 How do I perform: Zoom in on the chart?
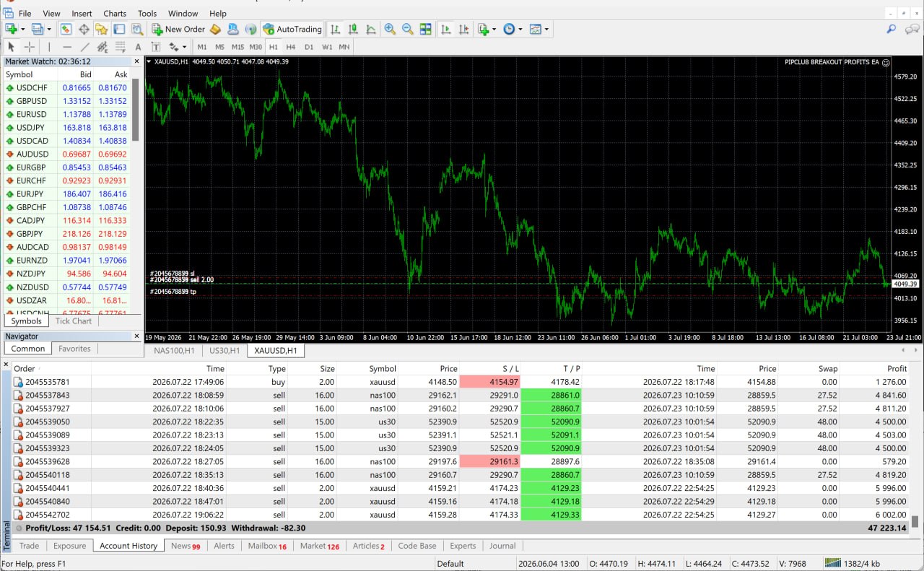pyautogui.click(x=390, y=29)
